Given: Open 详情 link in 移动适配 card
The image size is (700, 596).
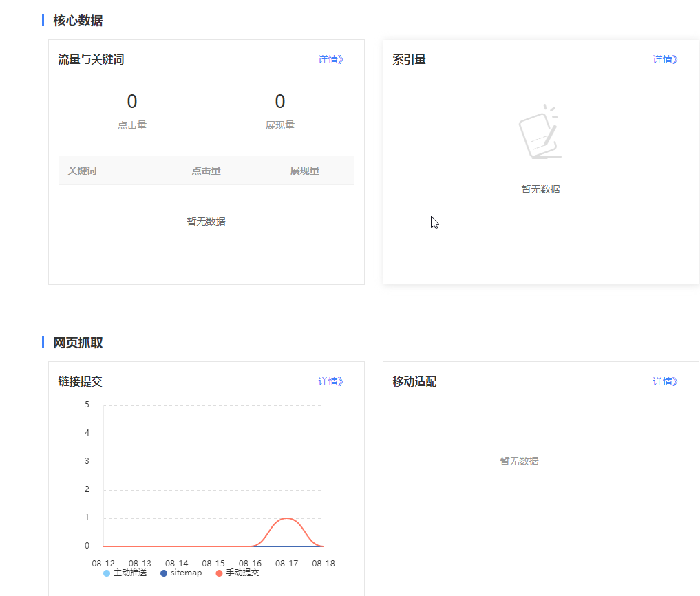Looking at the screenshot, I should (665, 382).
